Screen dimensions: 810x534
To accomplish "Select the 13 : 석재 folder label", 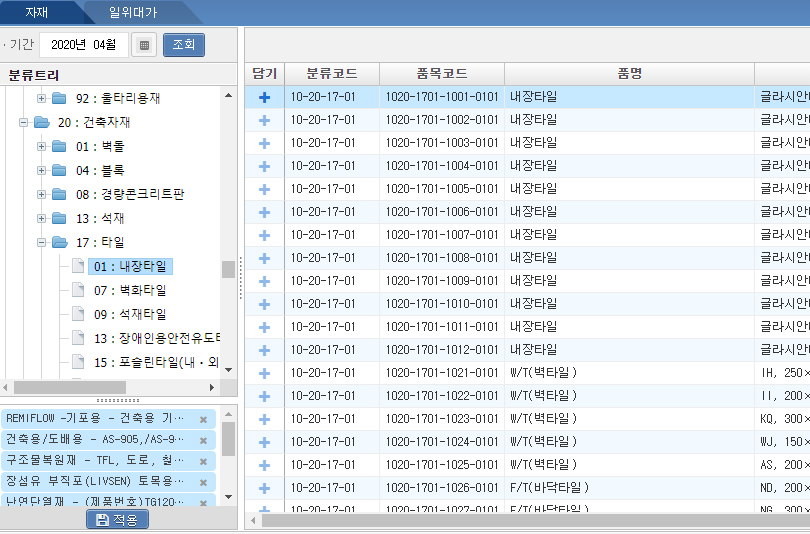I will (x=100, y=218).
